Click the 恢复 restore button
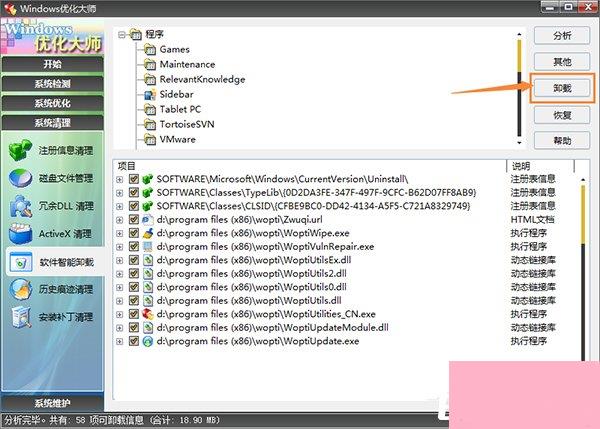The width and height of the screenshot is (600, 429). 562,115
